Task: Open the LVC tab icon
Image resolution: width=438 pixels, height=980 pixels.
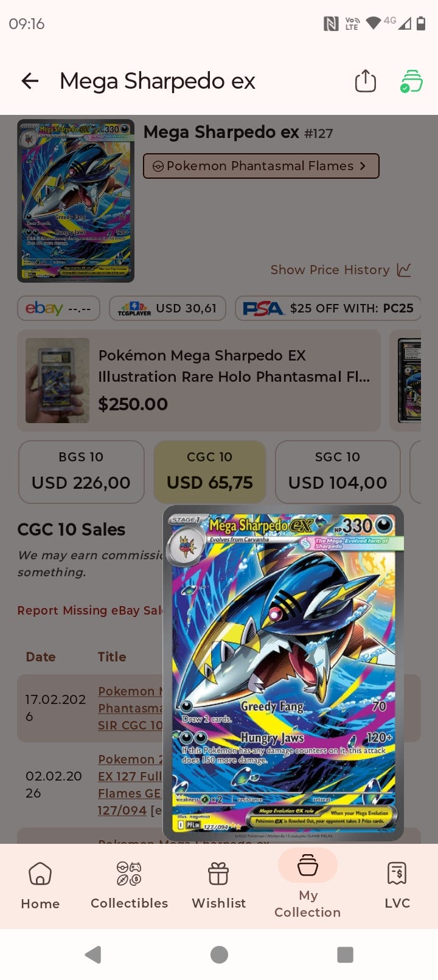Action: point(397,874)
